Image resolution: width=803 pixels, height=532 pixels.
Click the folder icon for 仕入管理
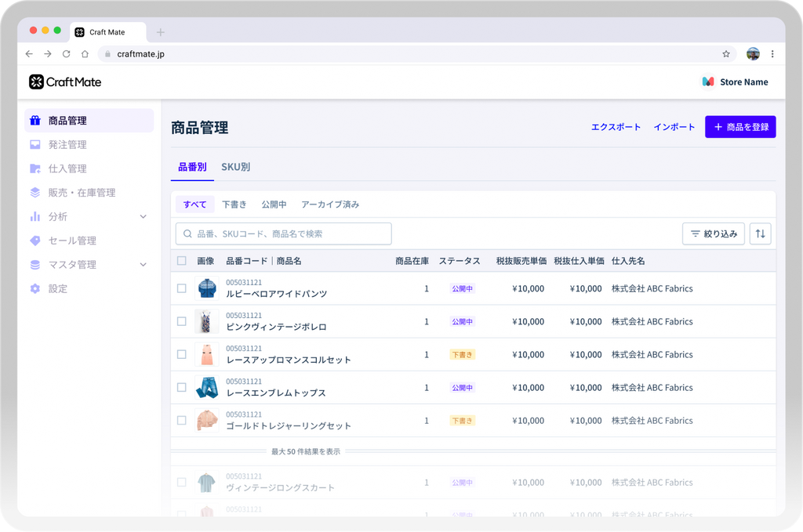point(35,168)
